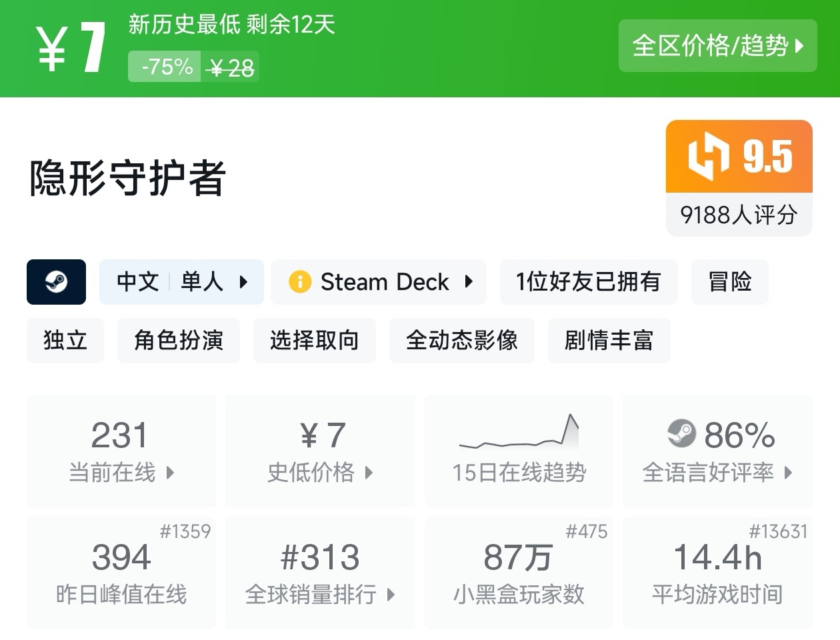Expand the Steam Deck compatibility arrow

click(x=469, y=282)
